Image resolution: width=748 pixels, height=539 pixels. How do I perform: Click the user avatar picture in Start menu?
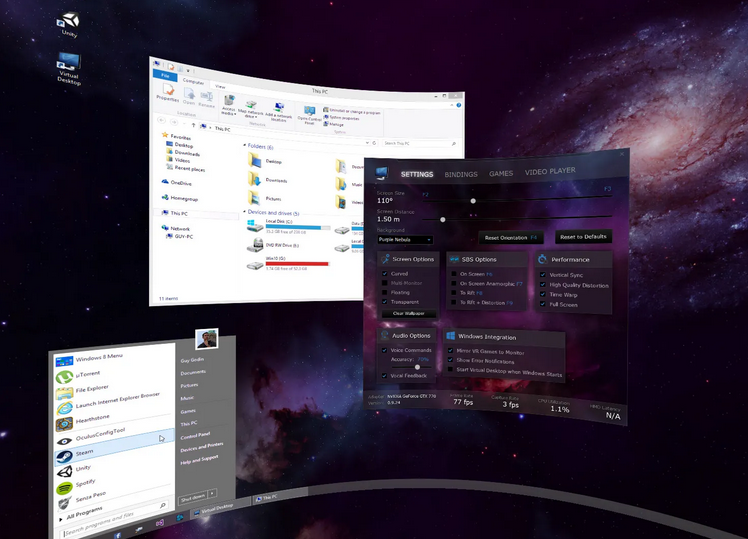point(207,339)
